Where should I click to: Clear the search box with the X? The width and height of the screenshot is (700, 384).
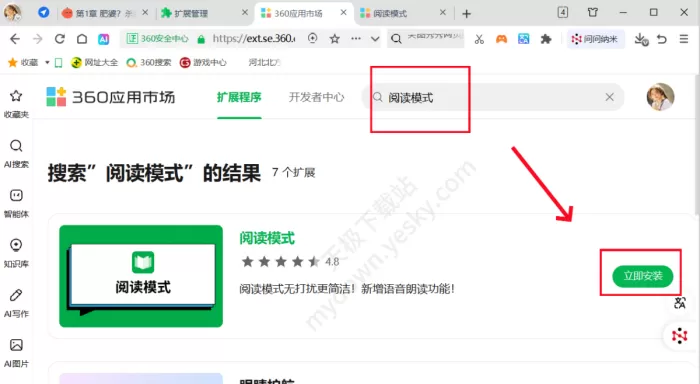(609, 97)
